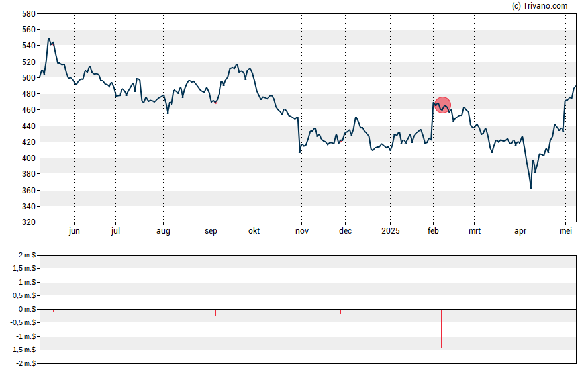Click the 520 price axis label
The image size is (588, 374).
[x=29, y=62]
